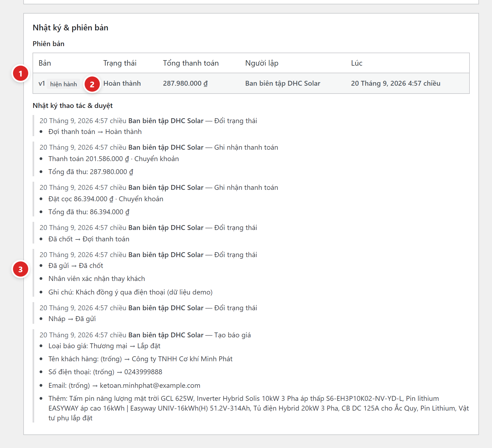Click email ketoan.minhphat@example.com line
This screenshot has height=448, width=492.
(124, 385)
